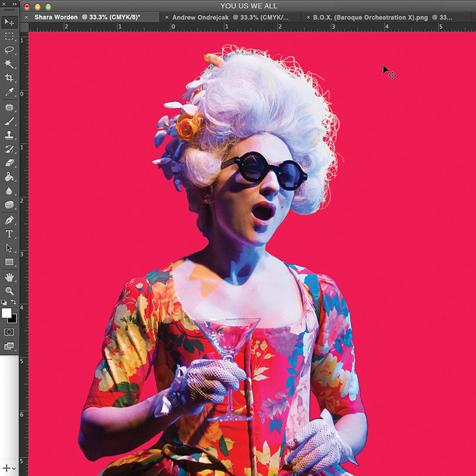Pick the Magic Wand tool
This screenshot has height=476, width=476.
pos(9,63)
